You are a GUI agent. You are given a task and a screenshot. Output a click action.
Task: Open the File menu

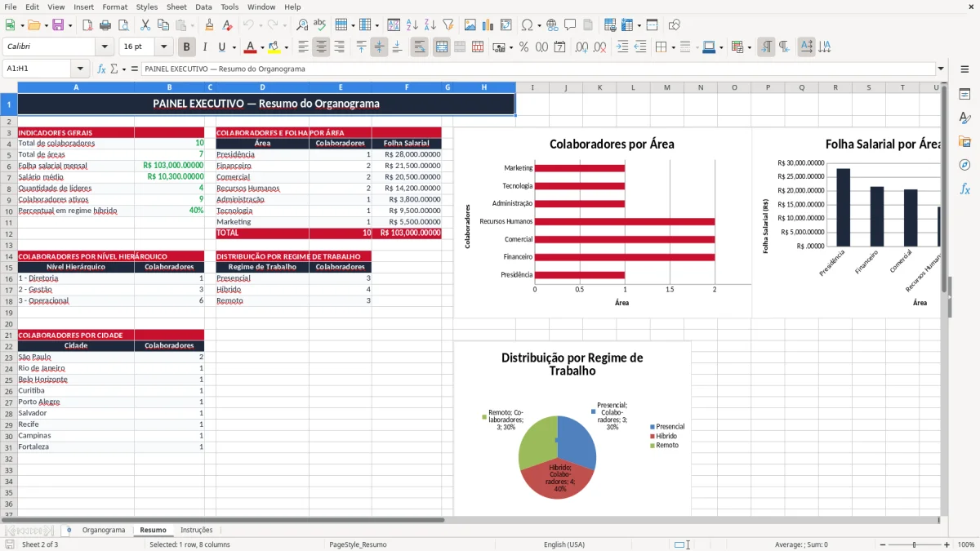(10, 7)
